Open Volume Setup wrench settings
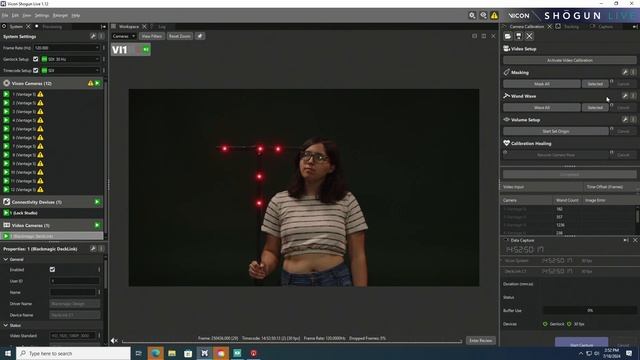The height and width of the screenshot is (360, 640). (625, 120)
